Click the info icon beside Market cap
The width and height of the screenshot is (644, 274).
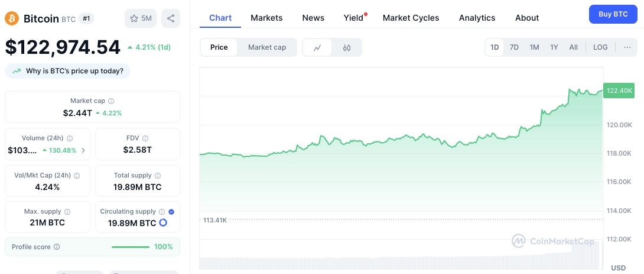pos(111,101)
